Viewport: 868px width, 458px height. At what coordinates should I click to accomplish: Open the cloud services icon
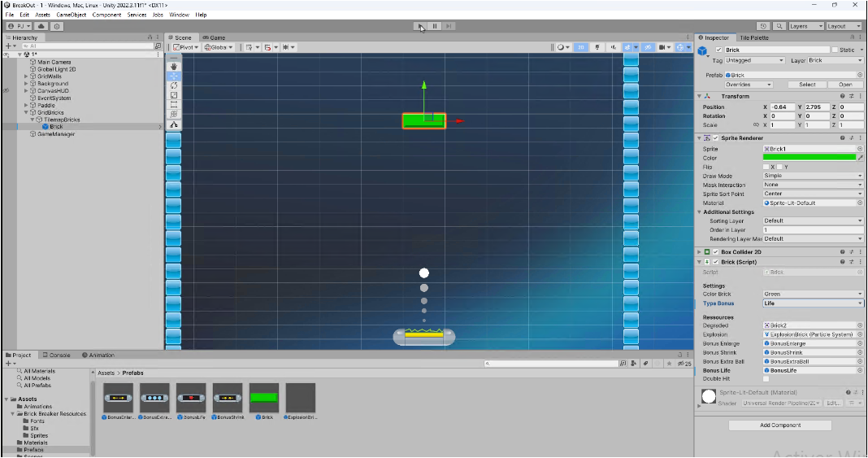41,26
